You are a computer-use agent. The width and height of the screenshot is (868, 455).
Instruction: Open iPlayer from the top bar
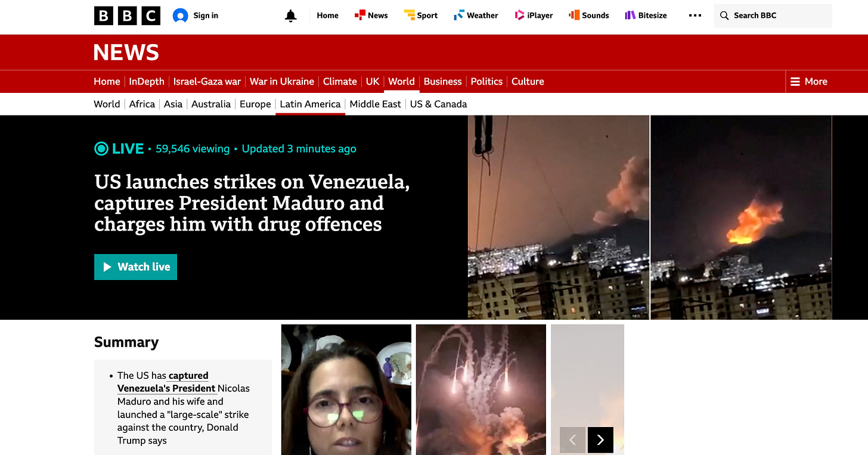tap(534, 15)
